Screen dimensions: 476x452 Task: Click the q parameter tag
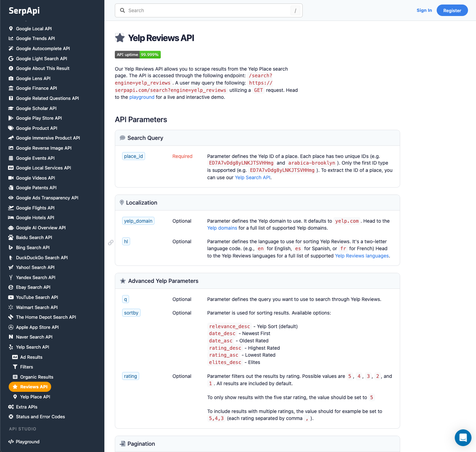[x=126, y=299]
